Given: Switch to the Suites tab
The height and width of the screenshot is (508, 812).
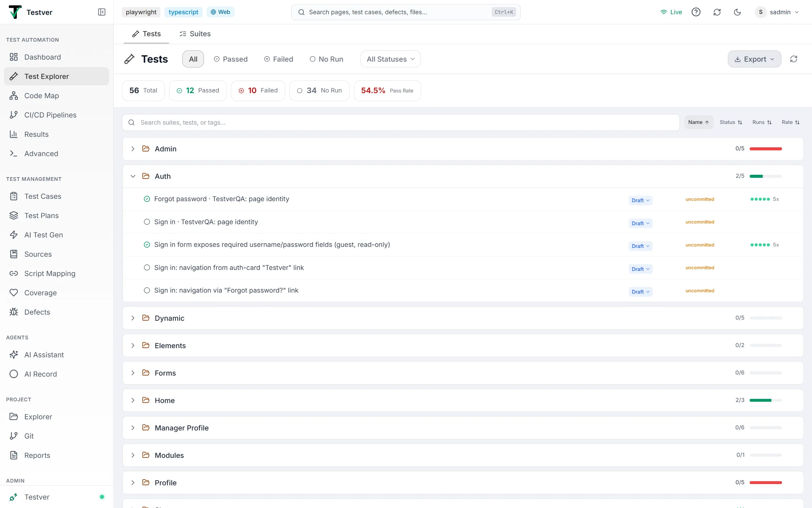Looking at the screenshot, I should 195,34.
